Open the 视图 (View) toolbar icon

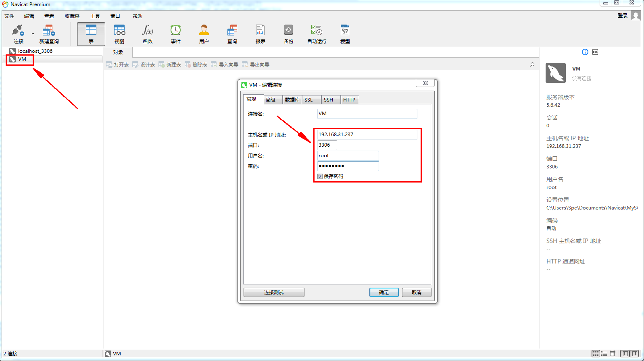pos(119,34)
